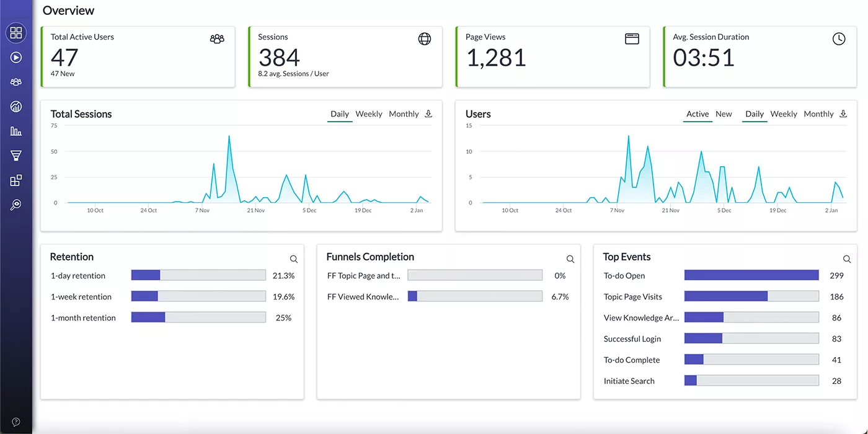
Task: Open search in the Top Events card
Action: point(847,259)
